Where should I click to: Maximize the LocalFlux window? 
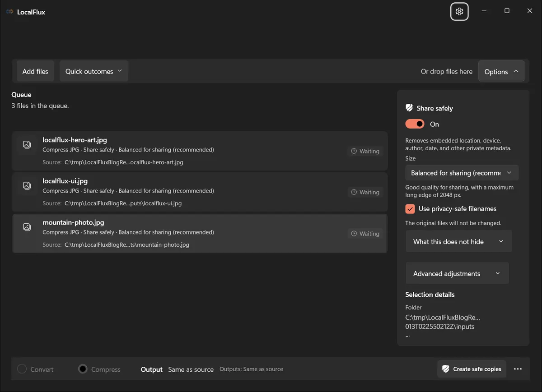[507, 11]
